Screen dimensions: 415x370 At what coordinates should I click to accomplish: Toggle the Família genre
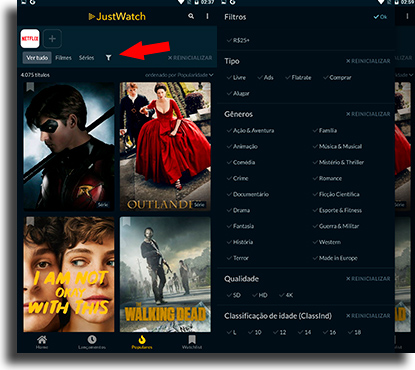(x=325, y=130)
